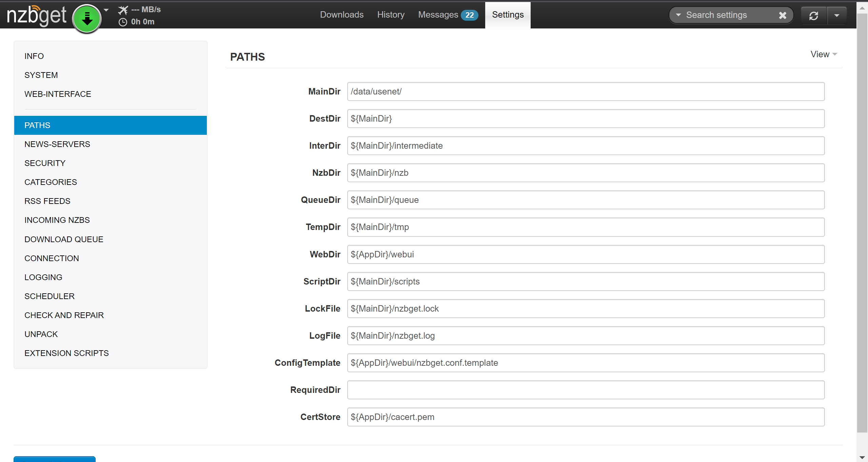Open the dropdown next to refresh button
Image resolution: width=868 pixels, height=462 pixels.
[x=837, y=16]
